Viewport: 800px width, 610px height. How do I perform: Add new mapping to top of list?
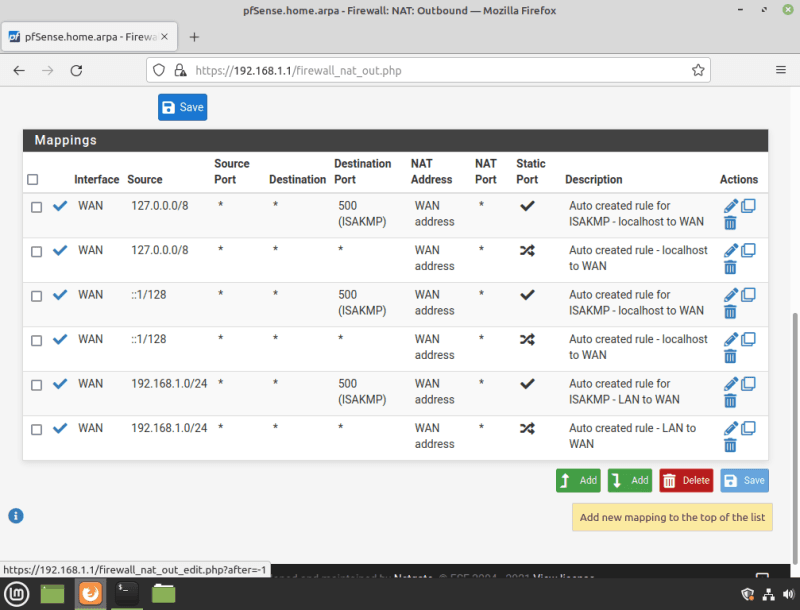tap(578, 480)
